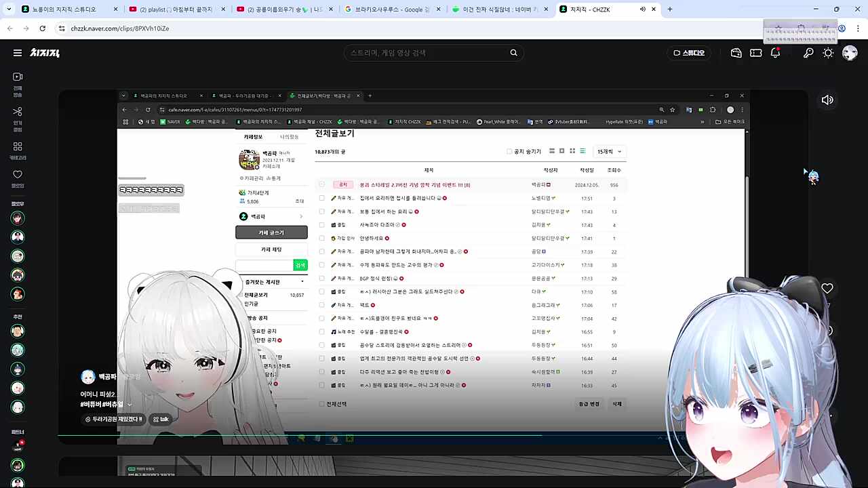Viewport: 868px width, 488px height.
Task: Open the 백곰파 channel name on clip
Action: coord(107,376)
